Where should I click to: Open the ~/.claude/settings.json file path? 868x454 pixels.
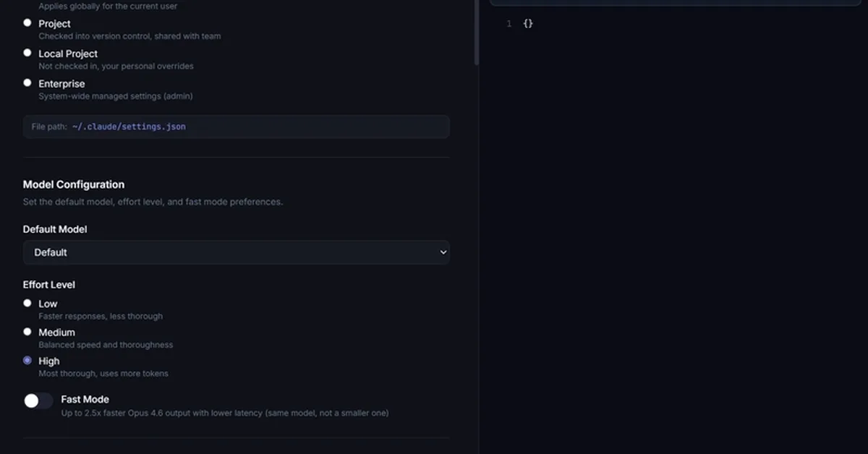129,126
